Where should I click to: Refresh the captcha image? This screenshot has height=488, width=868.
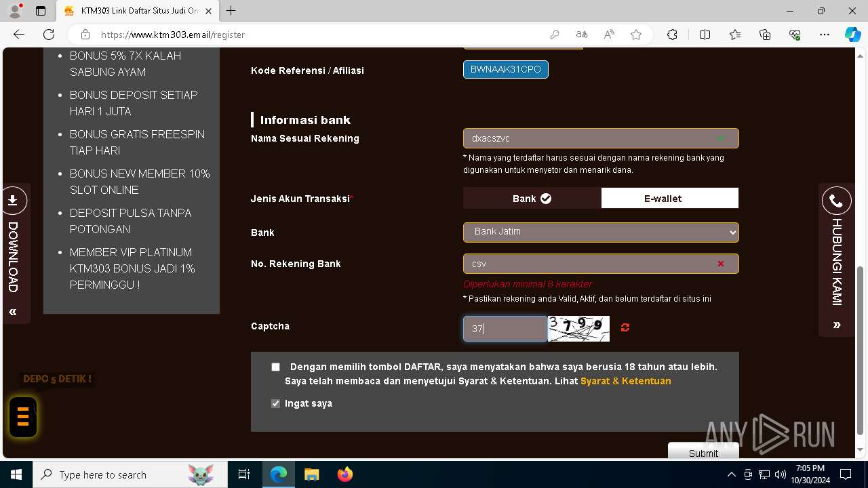pos(625,327)
